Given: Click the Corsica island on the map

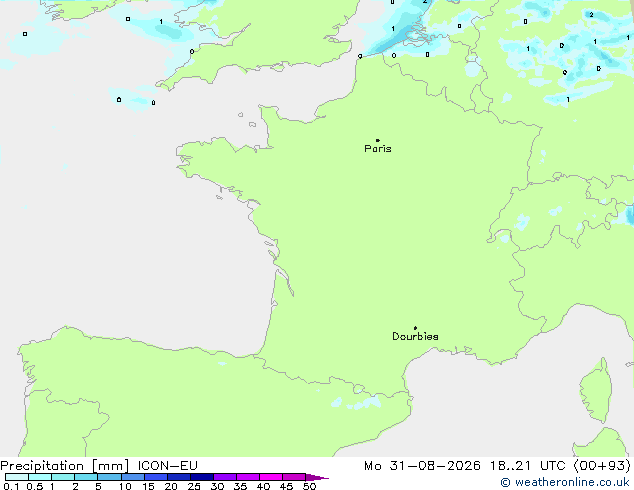Looking at the screenshot, I should click(596, 390).
